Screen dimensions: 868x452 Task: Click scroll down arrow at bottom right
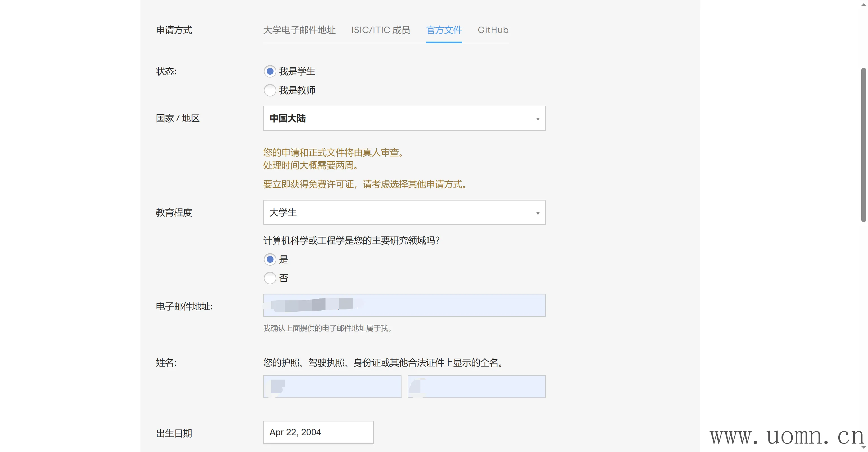click(863, 447)
